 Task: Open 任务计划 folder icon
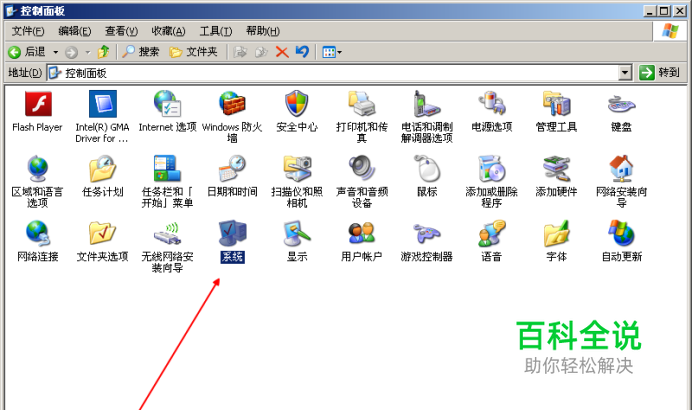(102, 169)
